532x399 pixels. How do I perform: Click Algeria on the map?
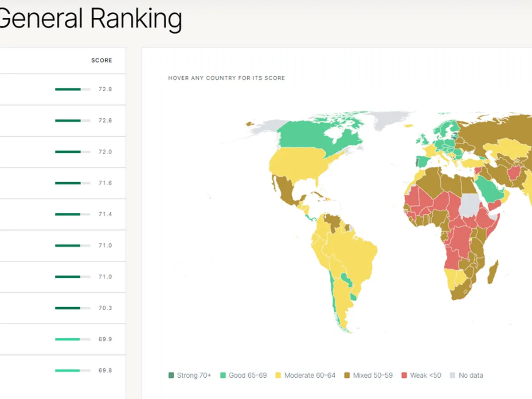pyautogui.click(x=429, y=183)
